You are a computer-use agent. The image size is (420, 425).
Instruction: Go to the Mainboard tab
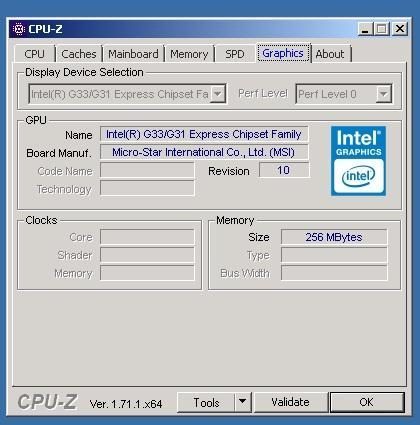[x=133, y=54]
